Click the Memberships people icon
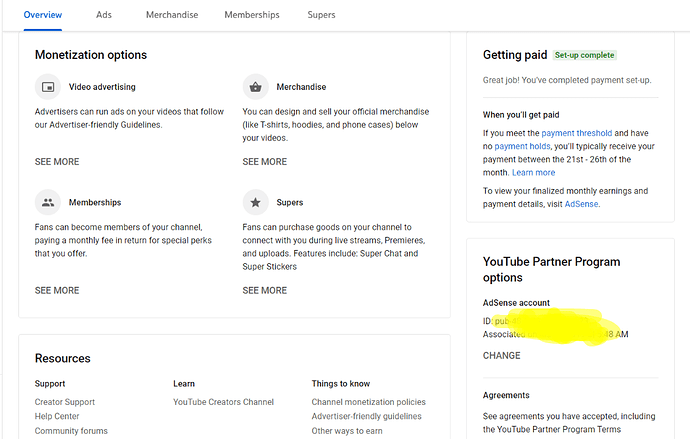The image size is (690, 439). click(48, 202)
